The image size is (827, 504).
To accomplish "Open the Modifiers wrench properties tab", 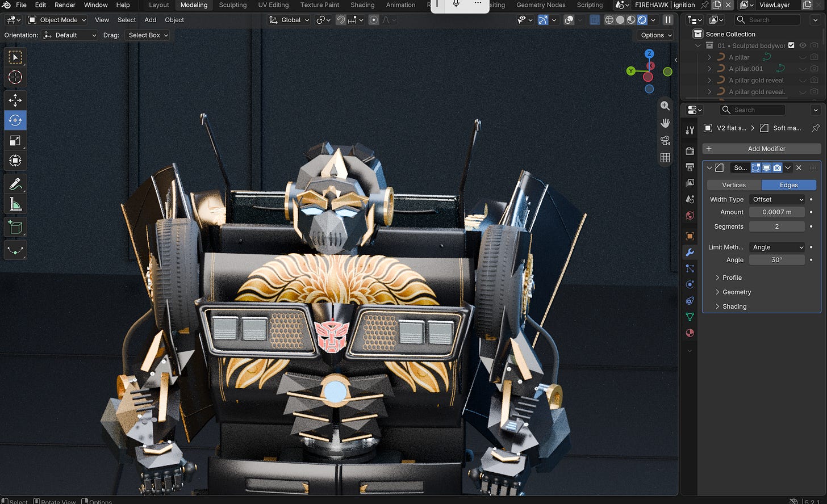I will [690, 253].
